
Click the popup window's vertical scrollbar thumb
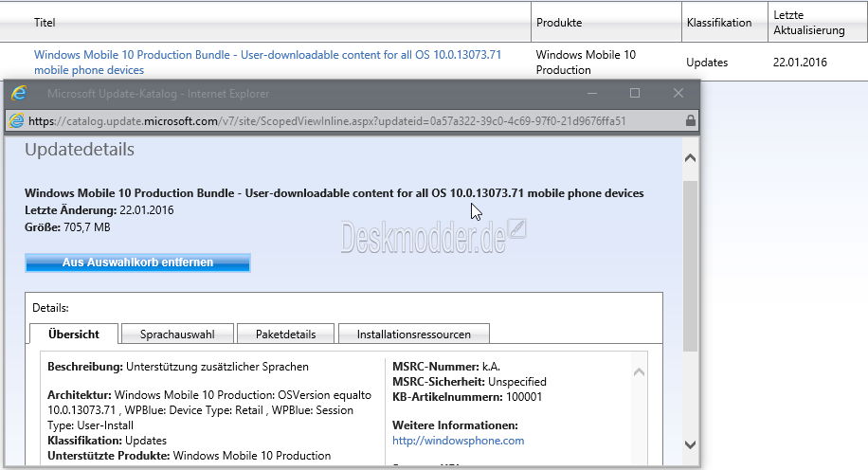point(690,265)
